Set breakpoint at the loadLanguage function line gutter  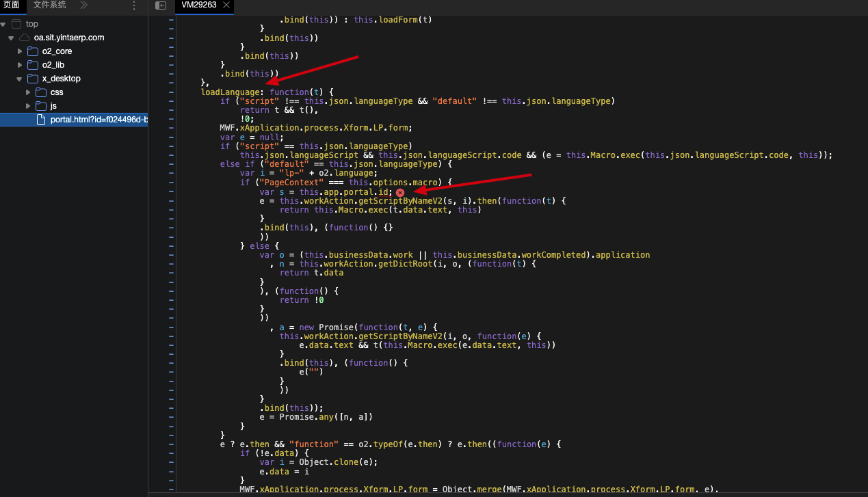[x=172, y=92]
